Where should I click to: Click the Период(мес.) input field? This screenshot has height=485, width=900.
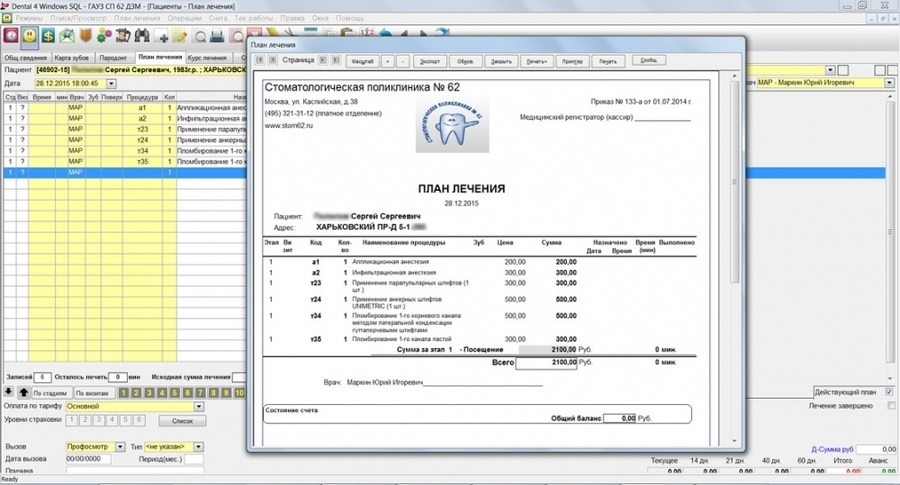[x=194, y=459]
